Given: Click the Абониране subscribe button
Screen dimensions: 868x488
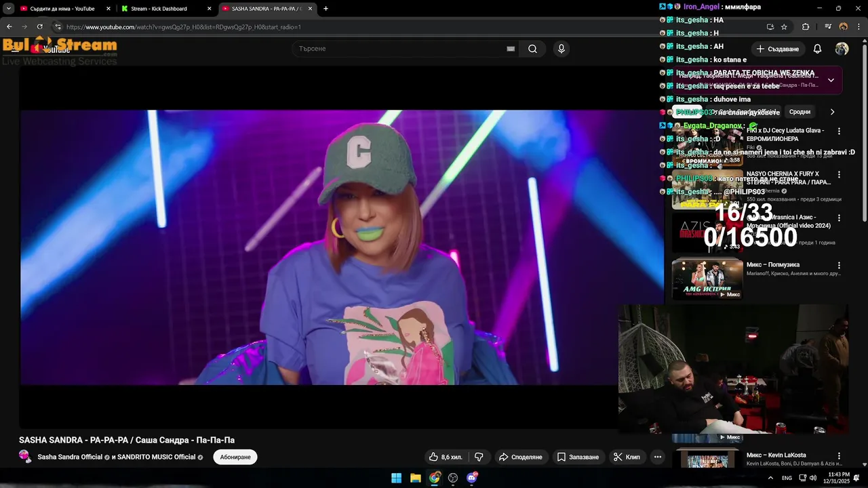Looking at the screenshot, I should [x=235, y=457].
